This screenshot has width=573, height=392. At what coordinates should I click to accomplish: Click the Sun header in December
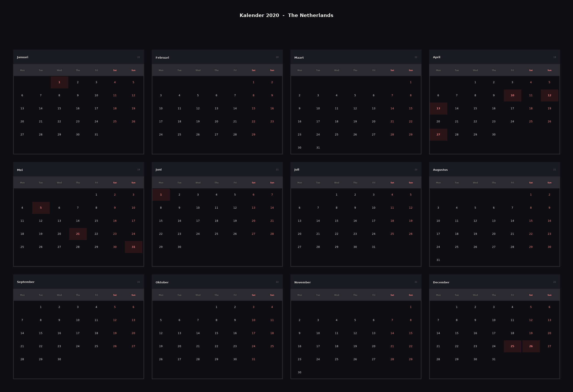[549, 295]
